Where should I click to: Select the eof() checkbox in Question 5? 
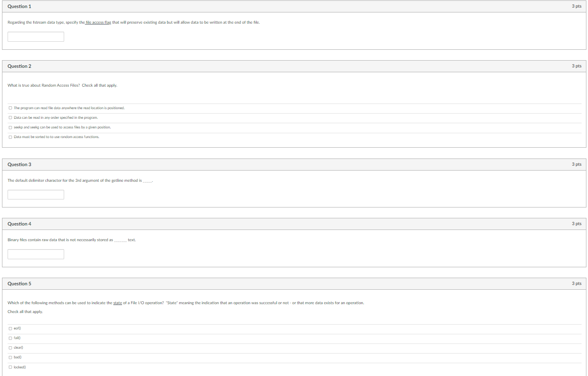[x=10, y=328]
